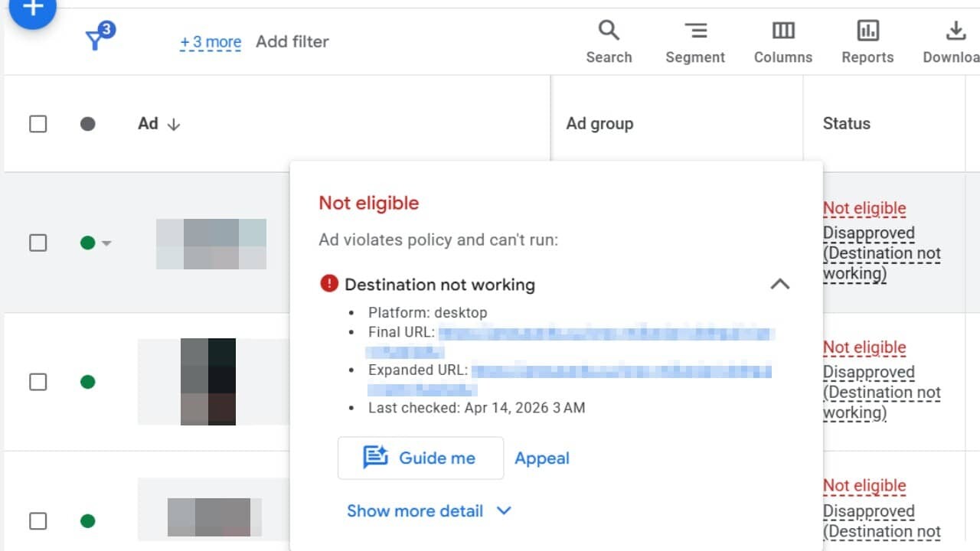Show the +3 more filters
Image resolution: width=980 pixels, height=551 pixels.
click(211, 41)
